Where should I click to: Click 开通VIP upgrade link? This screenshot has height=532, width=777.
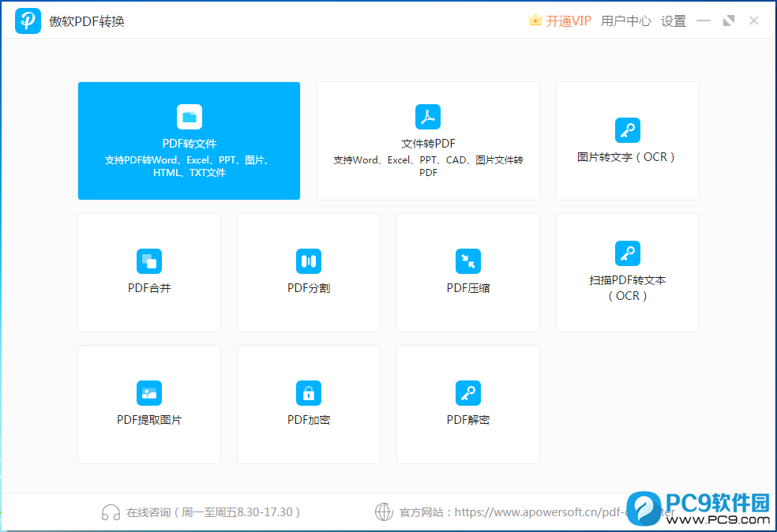569,21
